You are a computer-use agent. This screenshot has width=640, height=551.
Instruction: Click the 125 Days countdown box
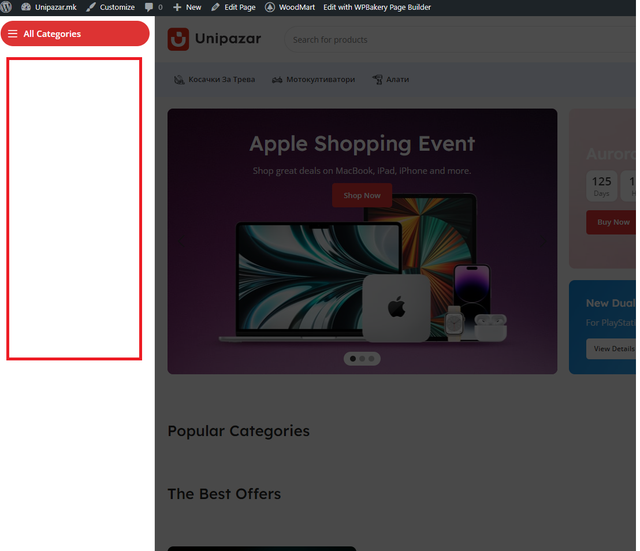(x=602, y=186)
